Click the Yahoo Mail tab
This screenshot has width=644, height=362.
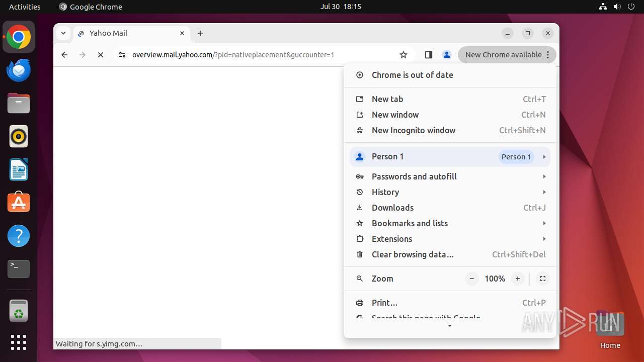click(x=132, y=33)
